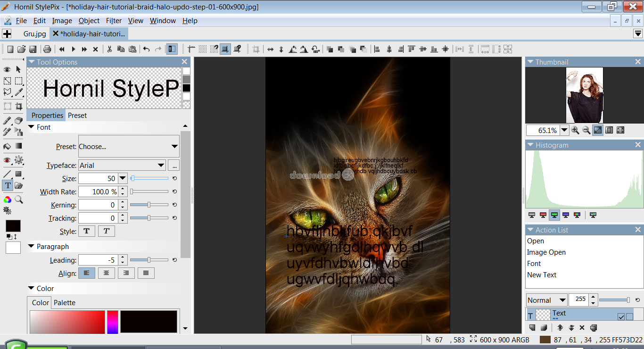Enable justified text alignment
This screenshot has height=349, width=644.
click(x=146, y=273)
